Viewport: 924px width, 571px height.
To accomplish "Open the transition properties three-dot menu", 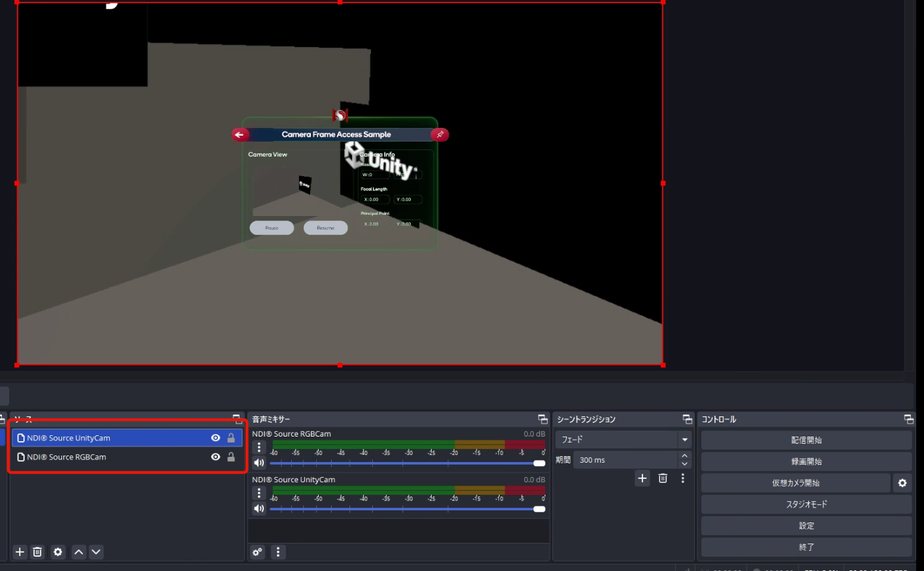I will [x=682, y=478].
